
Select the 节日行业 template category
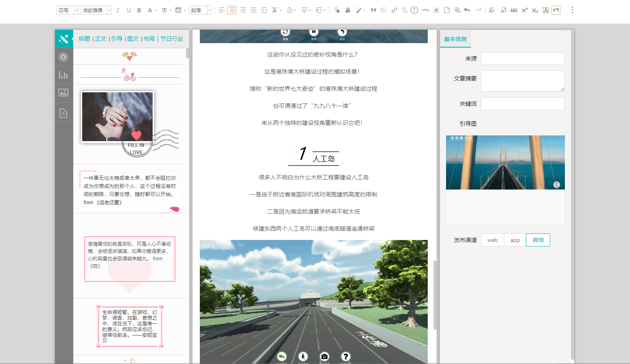(172, 39)
